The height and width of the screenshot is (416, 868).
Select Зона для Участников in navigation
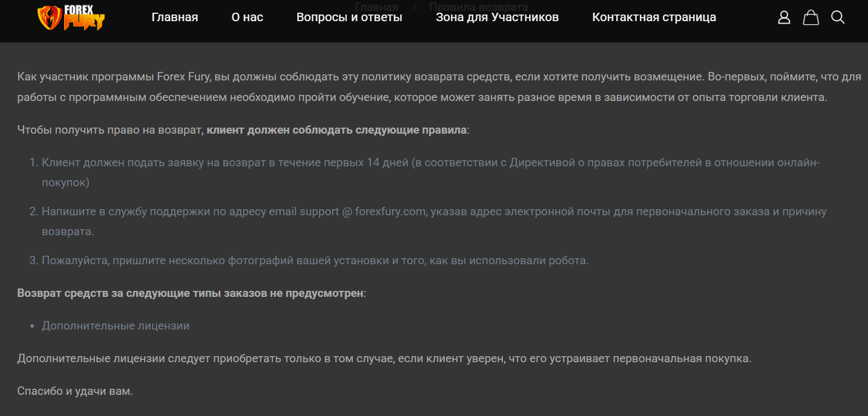tap(497, 18)
